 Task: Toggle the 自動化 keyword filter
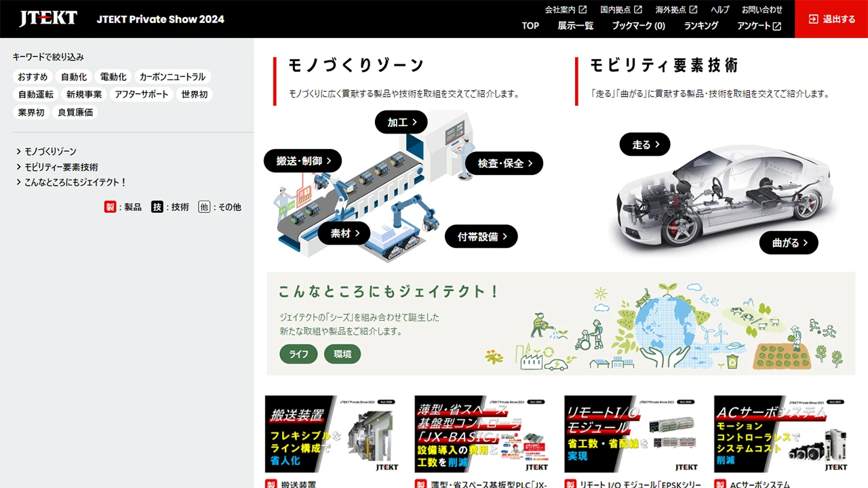(73, 77)
